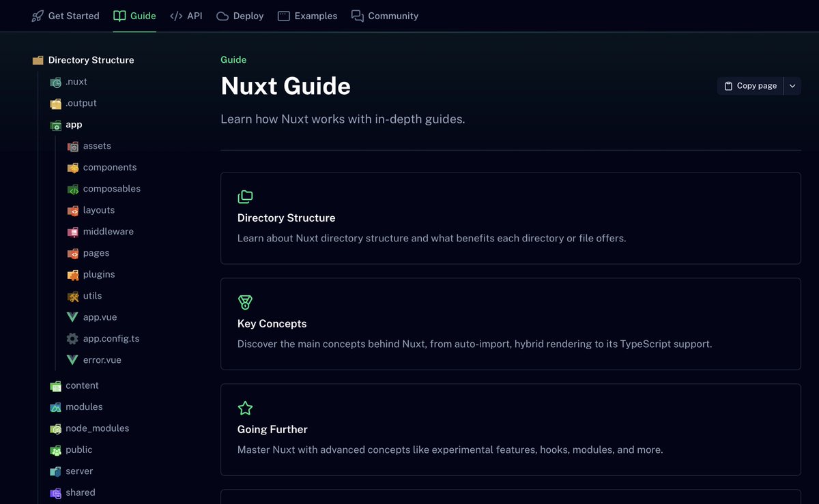
Task: Click the modules folder icon
Action: (56, 407)
